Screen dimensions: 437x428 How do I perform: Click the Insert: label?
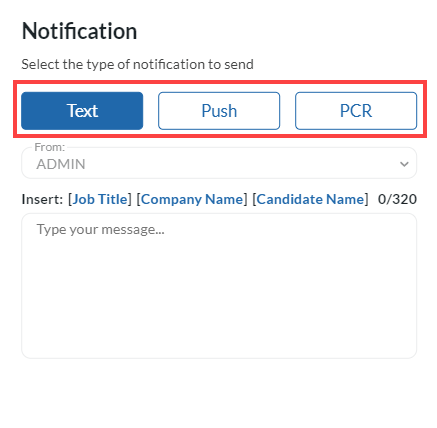[42, 199]
